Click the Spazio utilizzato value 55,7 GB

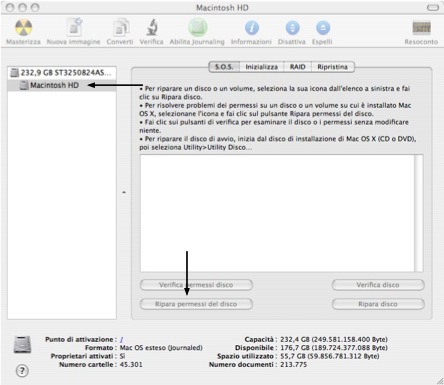pos(330,356)
